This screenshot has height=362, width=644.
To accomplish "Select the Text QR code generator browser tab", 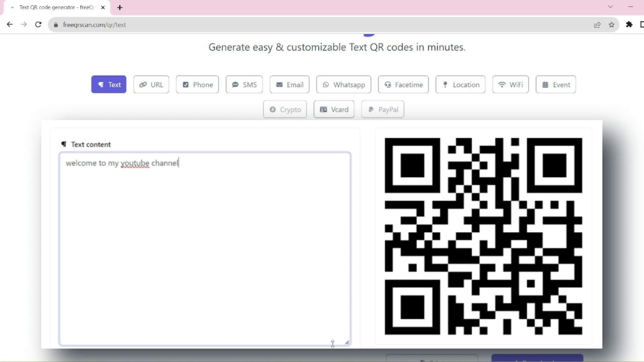I will [x=57, y=8].
